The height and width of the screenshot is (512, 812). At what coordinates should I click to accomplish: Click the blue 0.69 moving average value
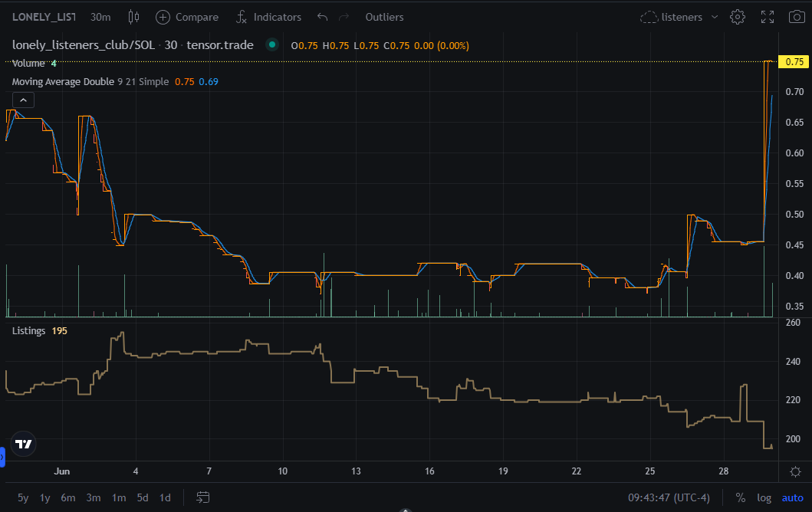[x=209, y=82]
